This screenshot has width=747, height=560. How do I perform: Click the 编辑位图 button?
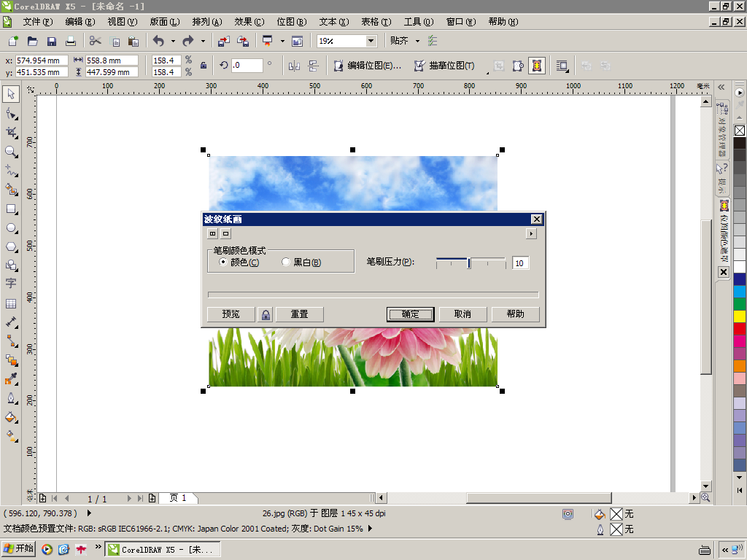(368, 66)
